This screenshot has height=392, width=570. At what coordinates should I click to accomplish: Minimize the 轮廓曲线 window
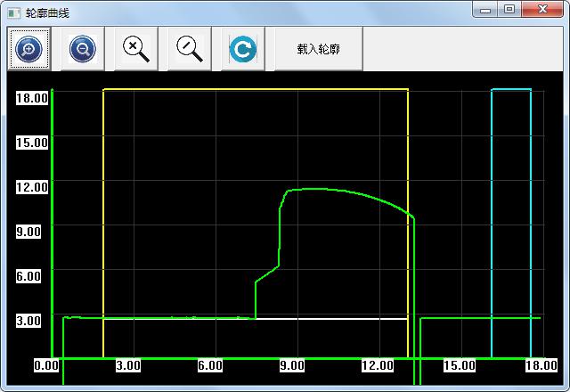point(486,10)
